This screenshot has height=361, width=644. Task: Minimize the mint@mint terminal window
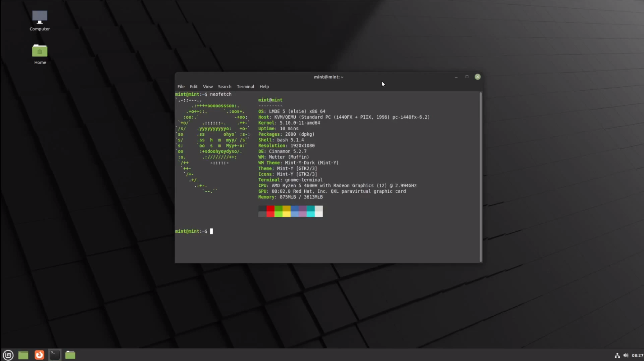456,77
